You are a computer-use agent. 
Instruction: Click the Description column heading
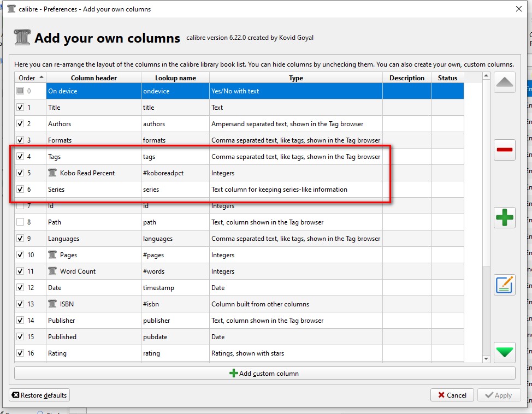pos(407,78)
